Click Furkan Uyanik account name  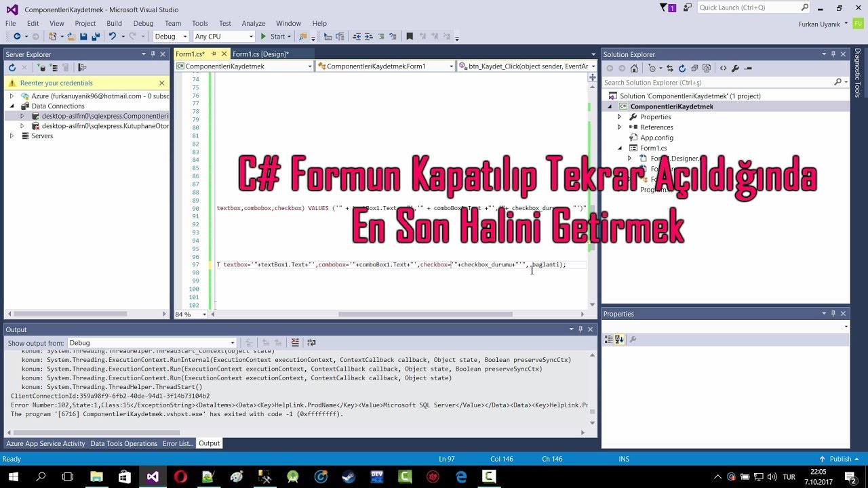pyautogui.click(x=820, y=24)
